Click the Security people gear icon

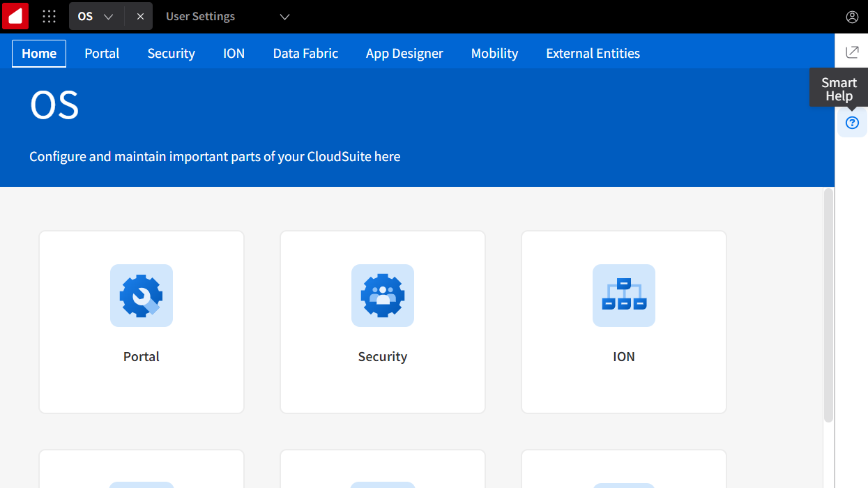click(383, 296)
